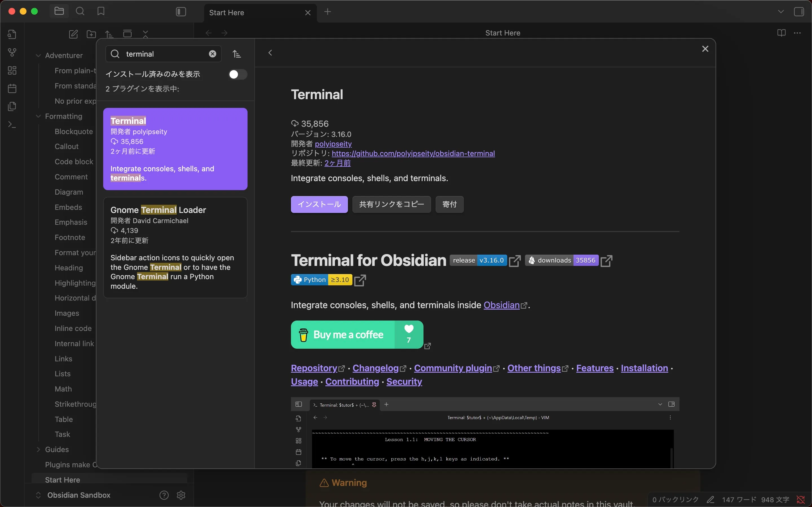Viewport: 812px width, 507px height.
Task: Click the terminal plugin search field
Action: click(164, 54)
